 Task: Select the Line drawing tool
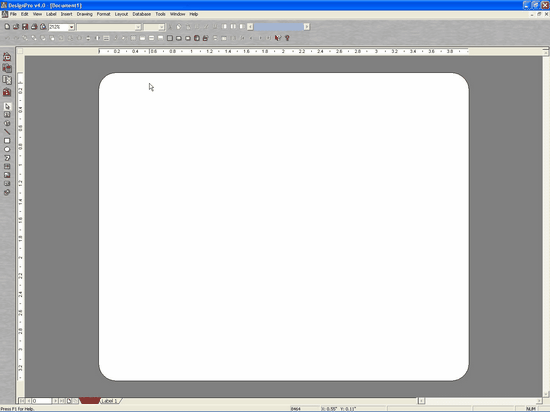coord(7,132)
